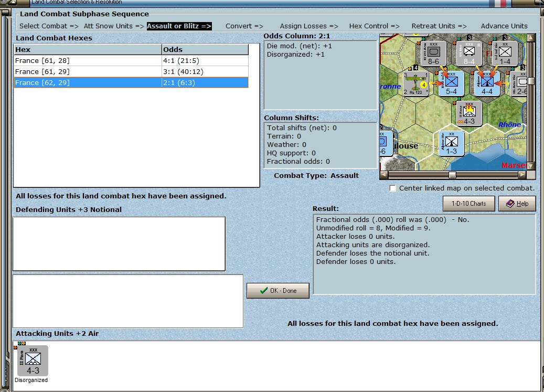Click the partially visible 2-6 armor division

(520, 83)
